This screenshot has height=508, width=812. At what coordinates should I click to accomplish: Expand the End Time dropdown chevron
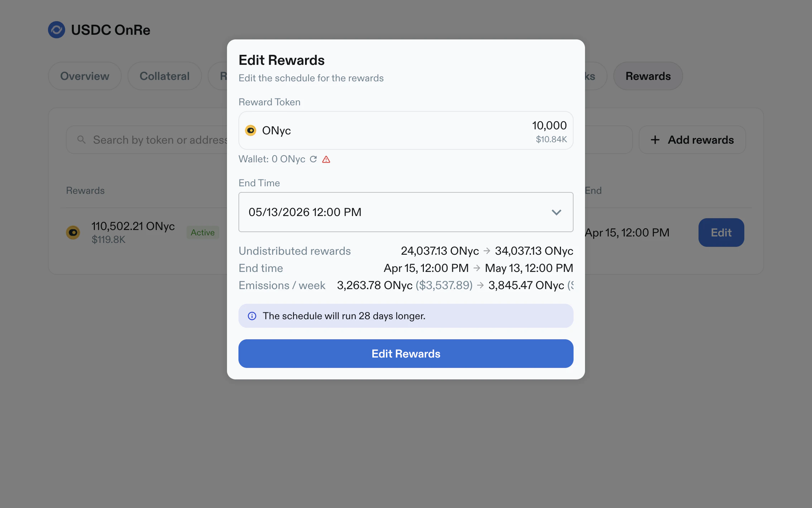pyautogui.click(x=556, y=212)
